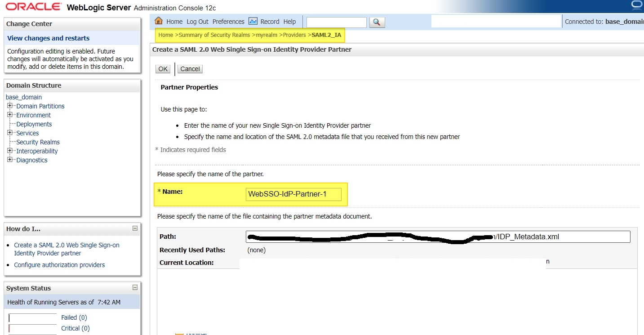Screen dimensions: 644x335
Task: Open Summary of Security Realms breadcrumb
Action: 214,35
